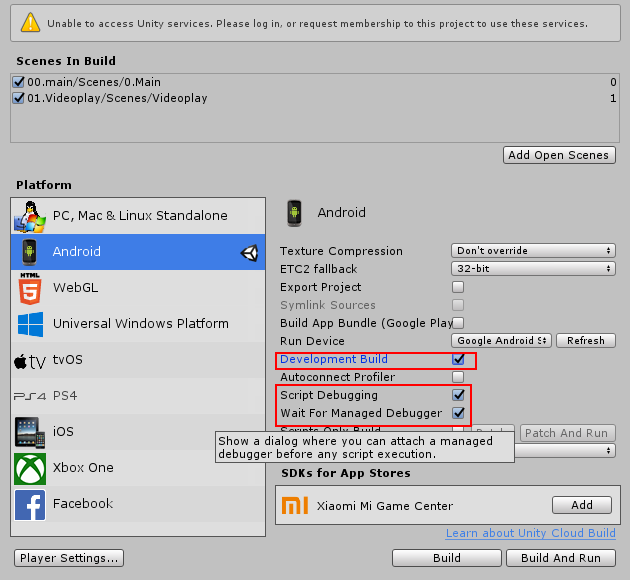Click the Refresh button for Run Device
This screenshot has width=630, height=580.
(x=585, y=341)
